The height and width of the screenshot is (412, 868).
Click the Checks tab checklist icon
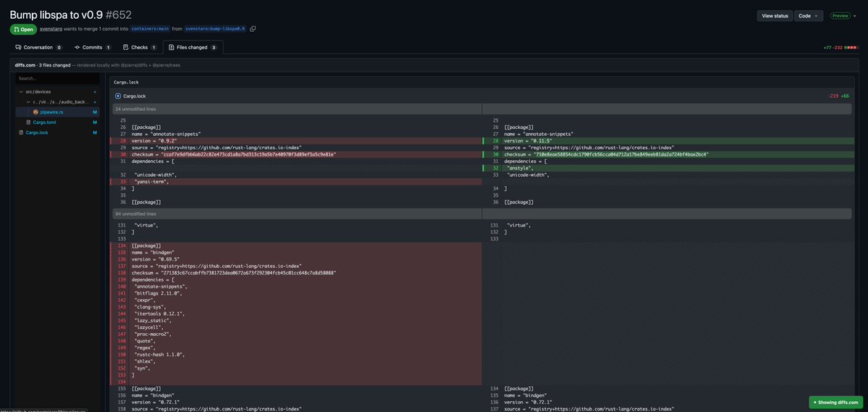(x=126, y=48)
